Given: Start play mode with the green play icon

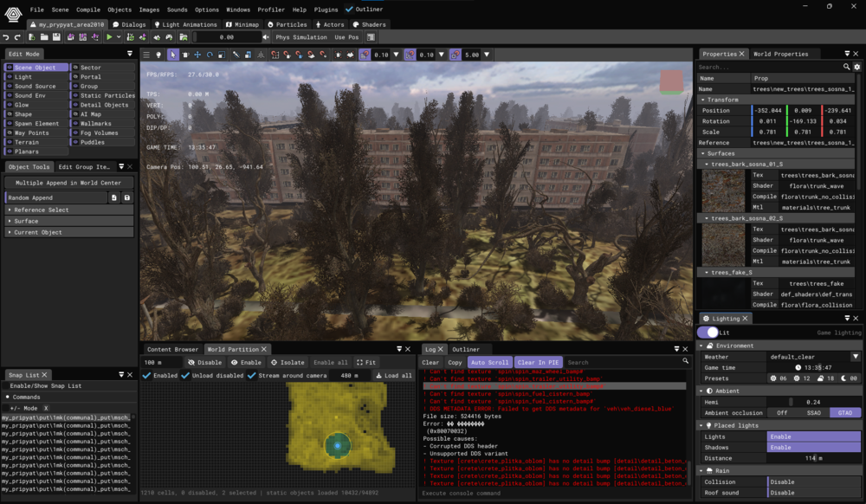Looking at the screenshot, I should pyautogui.click(x=109, y=37).
